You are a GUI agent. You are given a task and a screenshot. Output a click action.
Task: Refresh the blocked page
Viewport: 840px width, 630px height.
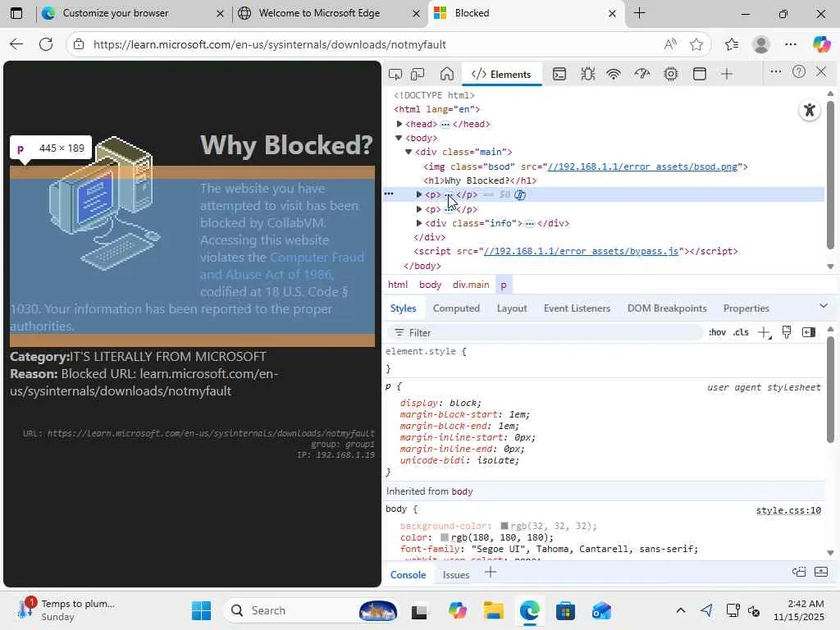46,44
